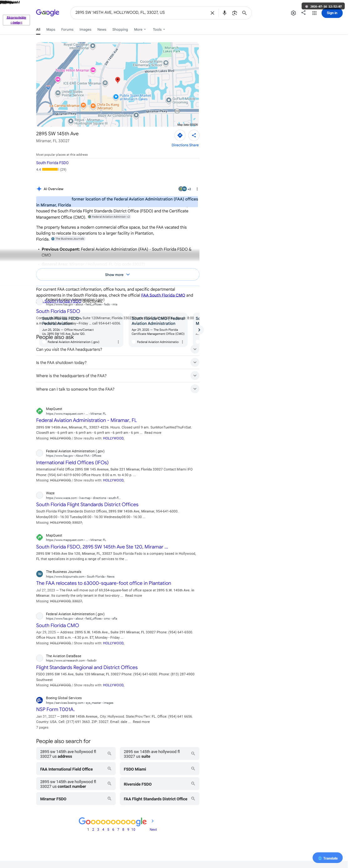The image size is (352, 868).
Task: Search '2895 sw 145th ave hollywood fl 33027 us suite'
Action: pos(159,753)
